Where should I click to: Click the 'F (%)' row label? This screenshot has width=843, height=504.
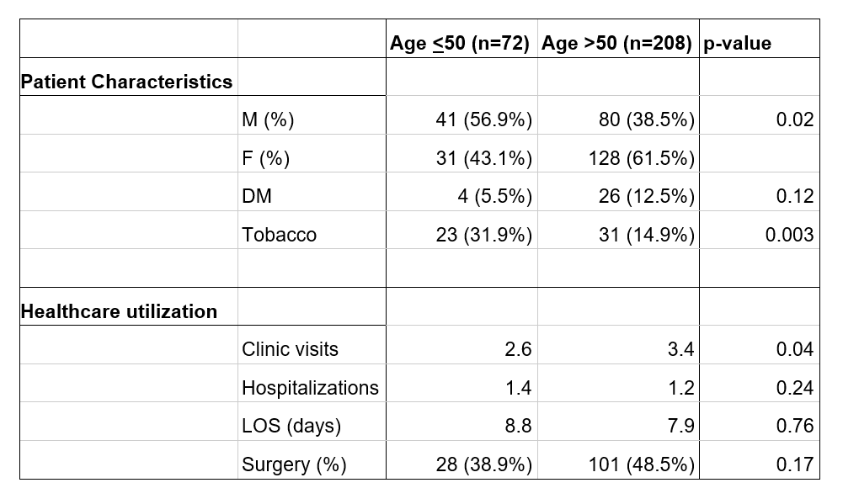(x=266, y=158)
